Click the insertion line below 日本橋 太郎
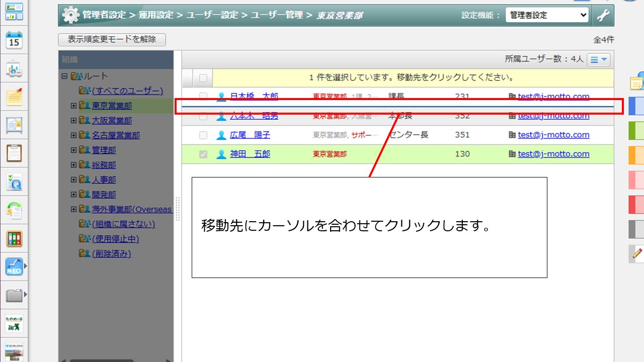Image resolution: width=644 pixels, height=362 pixels. [397, 107]
